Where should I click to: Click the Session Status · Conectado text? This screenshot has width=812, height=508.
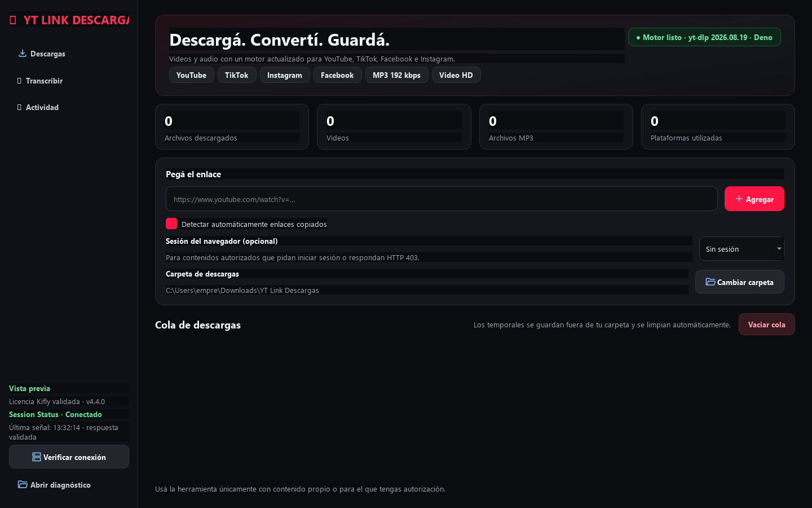click(x=55, y=414)
